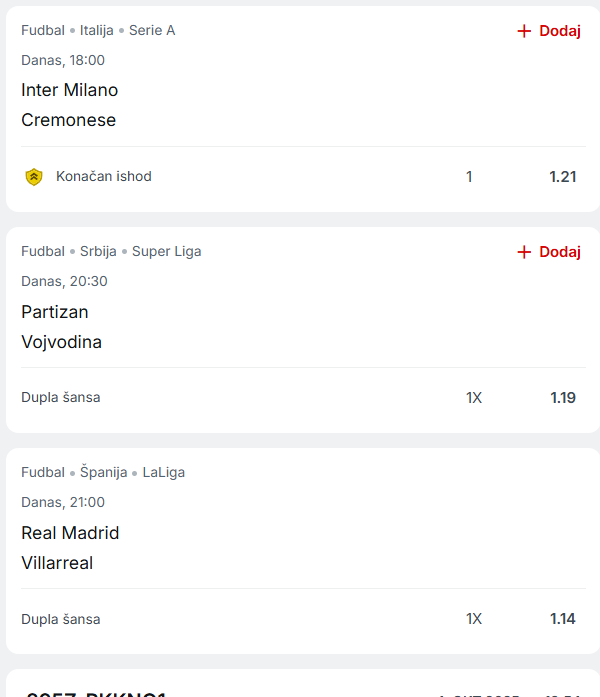
Task: Open Cremonese team name
Action: pyautogui.click(x=69, y=120)
